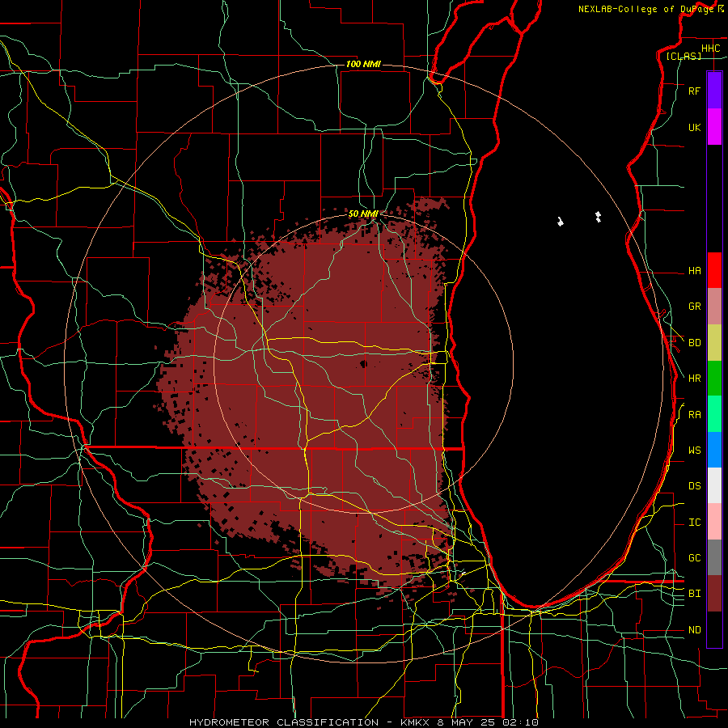Select the blue WS legend swatch
This screenshot has height=728, width=728.
pyautogui.click(x=714, y=450)
